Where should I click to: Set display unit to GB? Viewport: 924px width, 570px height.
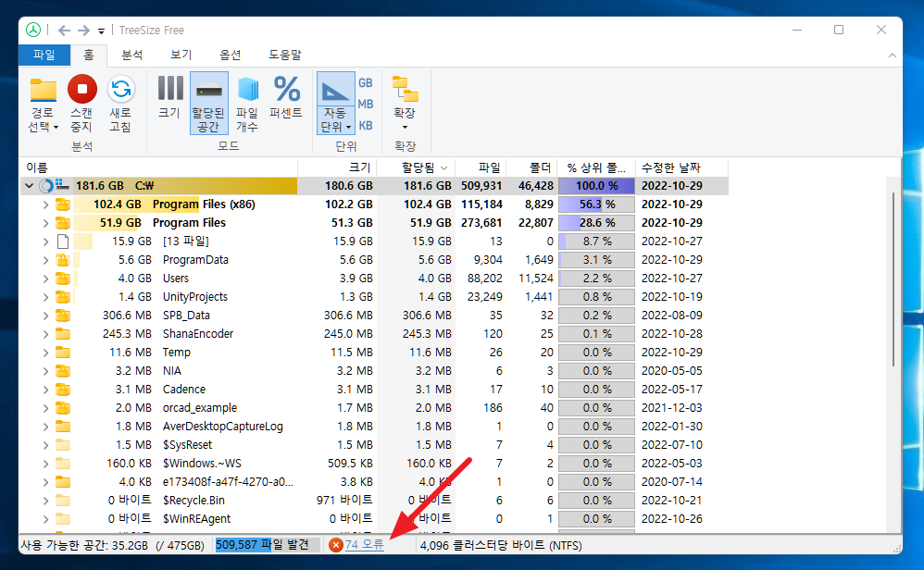click(x=366, y=83)
